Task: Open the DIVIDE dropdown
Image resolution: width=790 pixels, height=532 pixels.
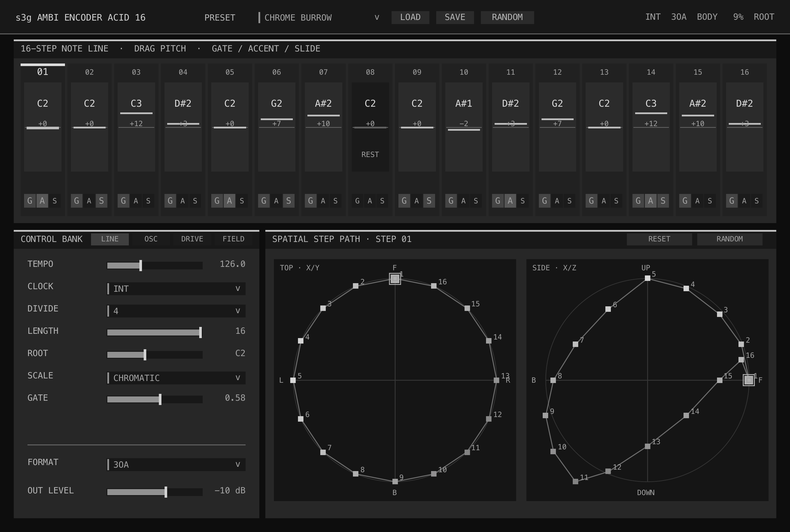Action: (176, 311)
